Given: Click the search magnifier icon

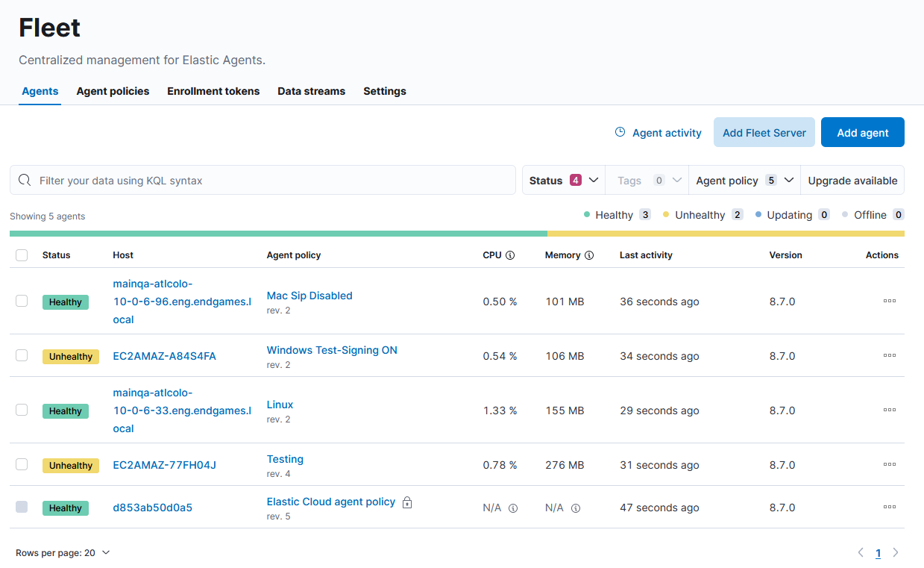Looking at the screenshot, I should click(x=25, y=180).
